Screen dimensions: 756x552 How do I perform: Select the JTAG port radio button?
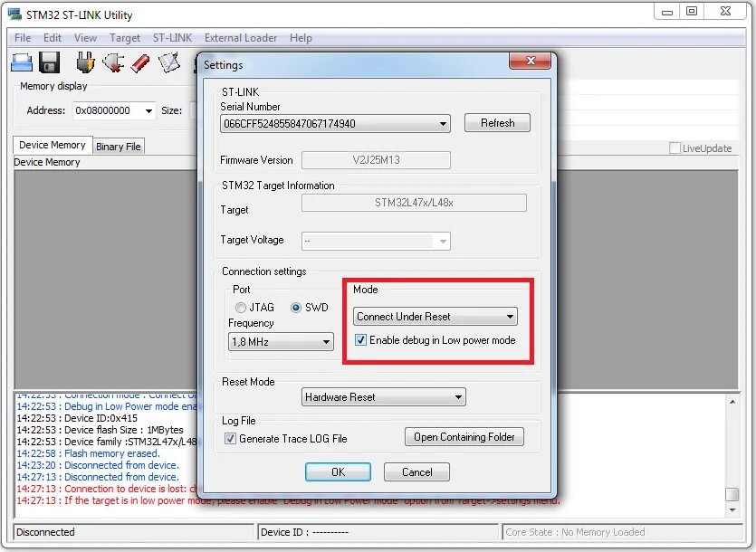coord(240,308)
